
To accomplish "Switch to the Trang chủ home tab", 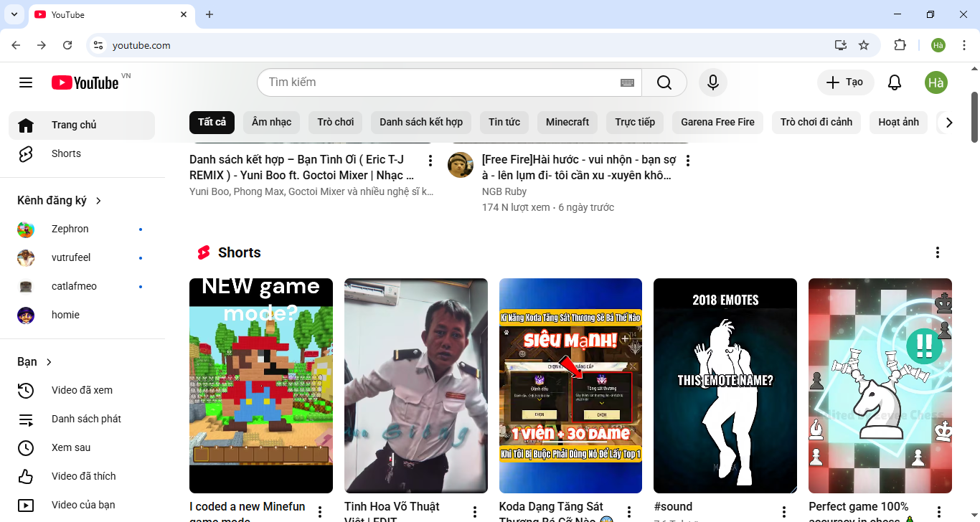I will point(74,125).
